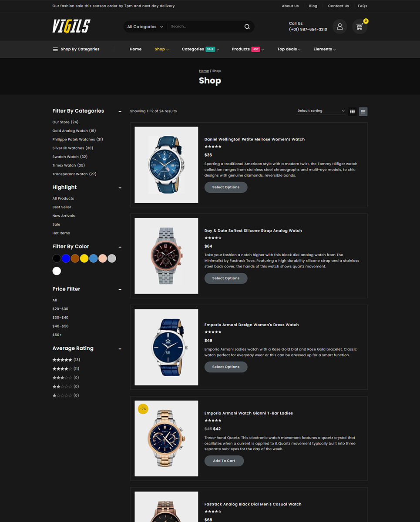Viewport: 420px width, 522px height.
Task: Select the yellow color swatch
Action: 84,258
